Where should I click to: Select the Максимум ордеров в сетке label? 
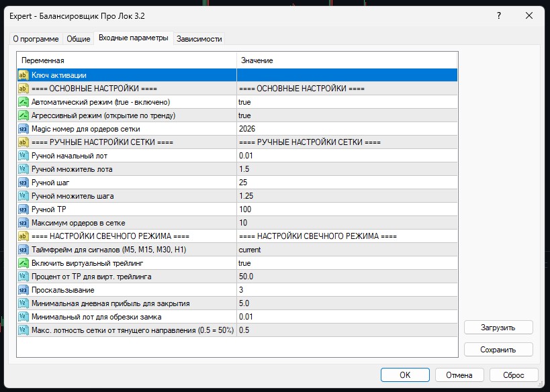point(78,223)
